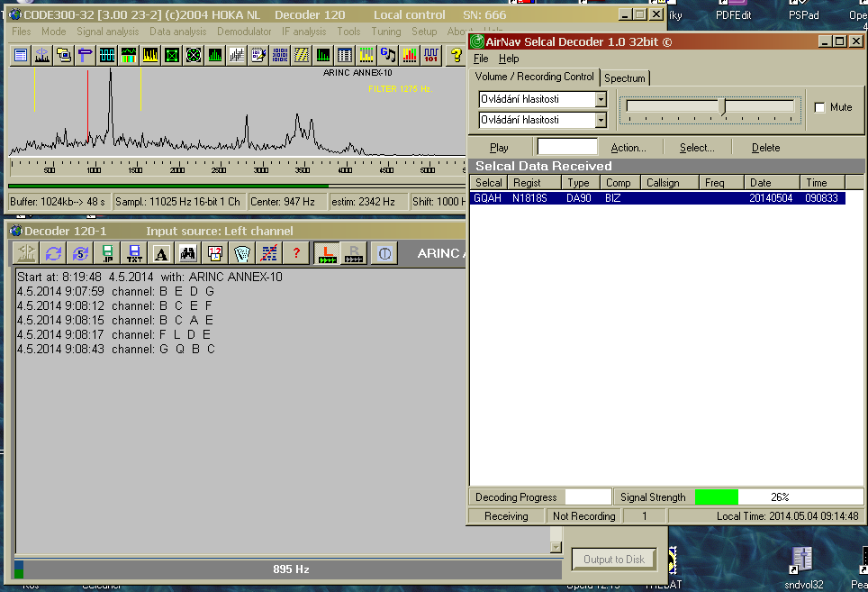The image size is (868, 592).
Task: Switch to the Spectrum tab
Action: (x=624, y=78)
